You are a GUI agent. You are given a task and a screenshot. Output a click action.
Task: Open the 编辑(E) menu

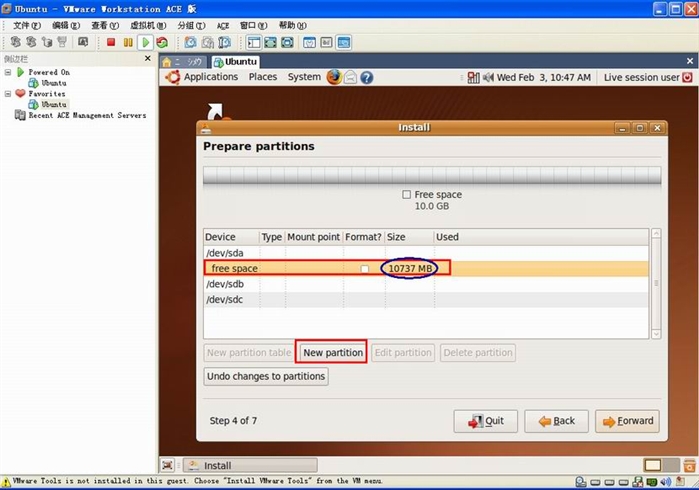[x=66, y=25]
